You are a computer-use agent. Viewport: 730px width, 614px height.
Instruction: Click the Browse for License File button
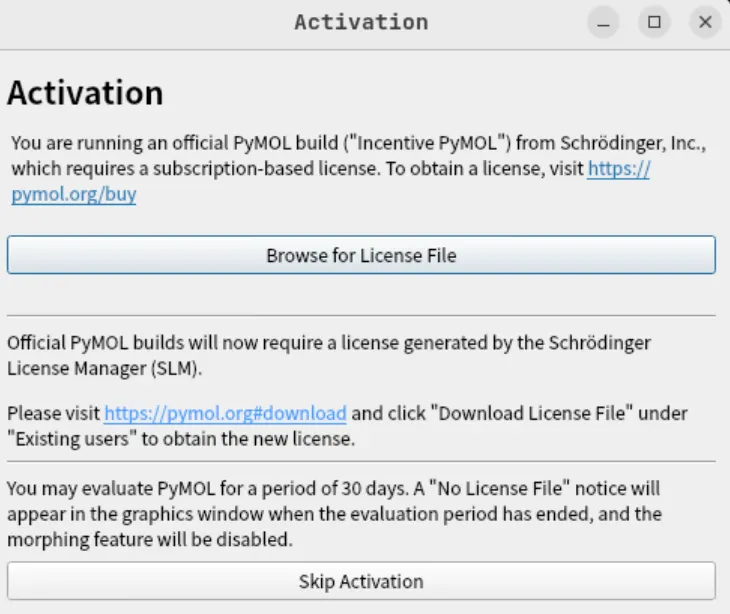tap(361, 255)
